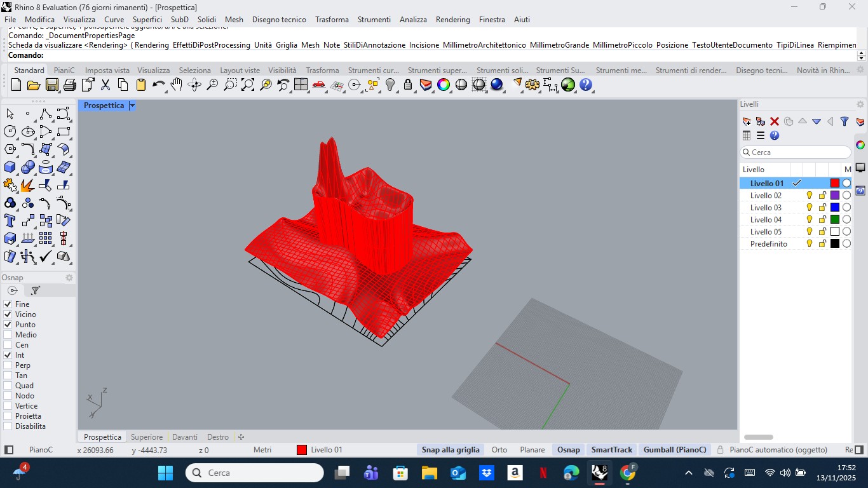Hide Livello 03 using its lightbulb
The height and width of the screenshot is (488, 868).
810,208
